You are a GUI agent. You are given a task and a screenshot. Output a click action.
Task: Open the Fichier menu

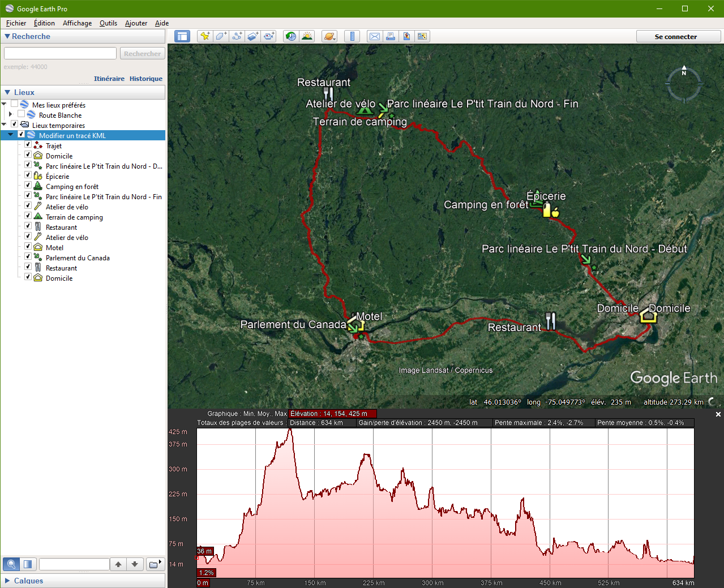coord(16,23)
